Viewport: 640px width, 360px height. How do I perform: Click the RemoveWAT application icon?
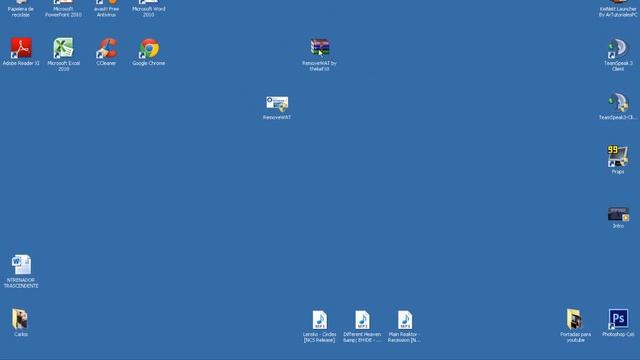pos(277,103)
